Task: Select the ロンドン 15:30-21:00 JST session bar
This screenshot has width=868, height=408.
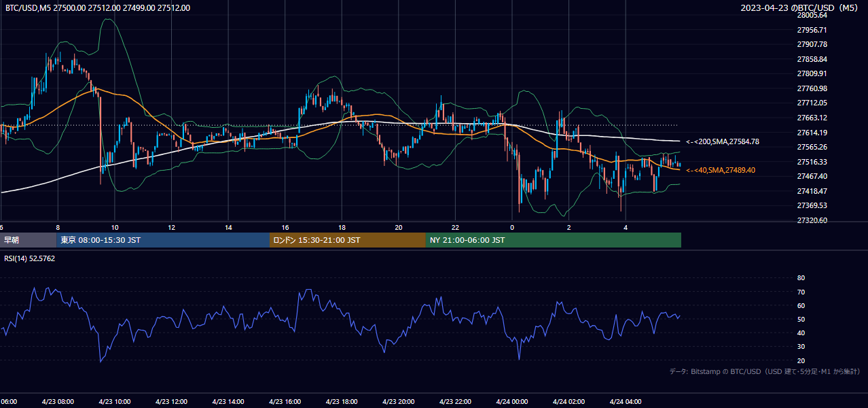Action: (348, 240)
